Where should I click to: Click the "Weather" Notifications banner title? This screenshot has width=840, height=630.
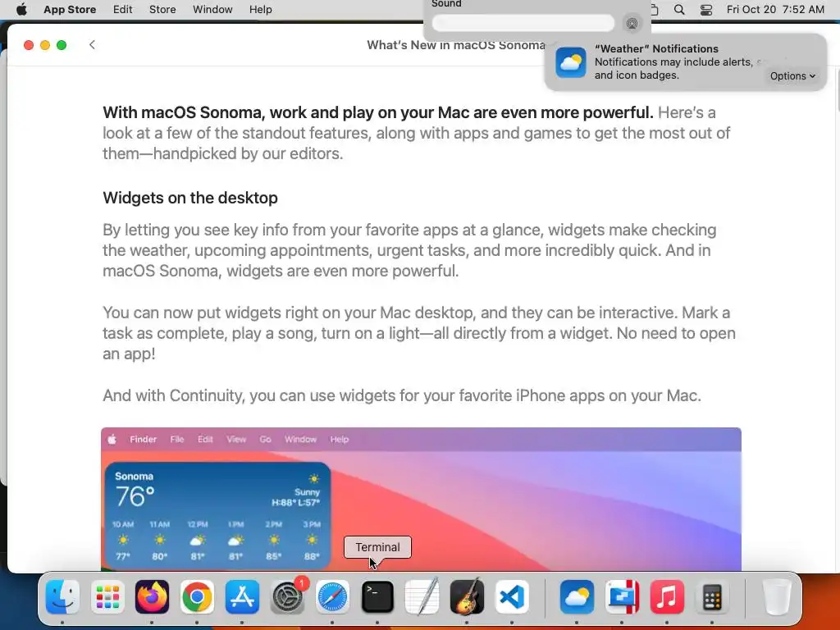656,48
